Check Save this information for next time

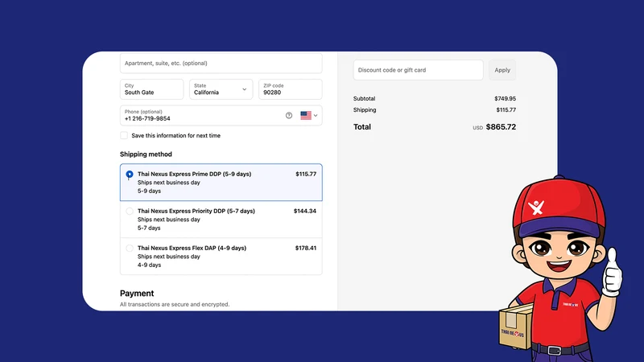point(124,135)
